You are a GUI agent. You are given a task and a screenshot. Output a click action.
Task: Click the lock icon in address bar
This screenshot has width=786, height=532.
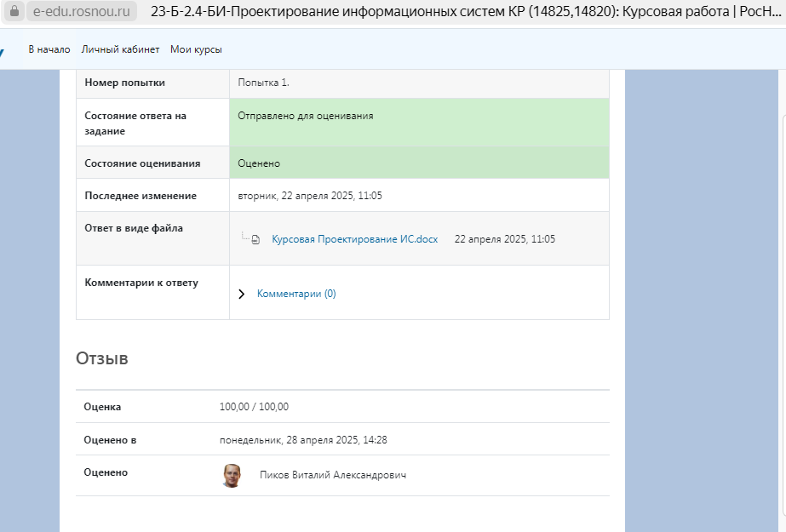pos(14,14)
